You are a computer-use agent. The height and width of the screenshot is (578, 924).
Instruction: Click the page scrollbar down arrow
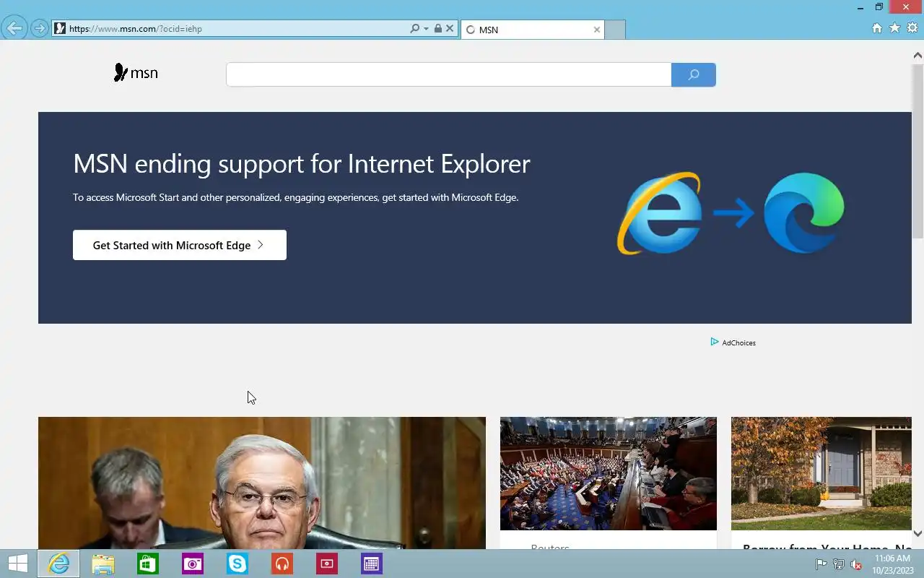point(918,533)
